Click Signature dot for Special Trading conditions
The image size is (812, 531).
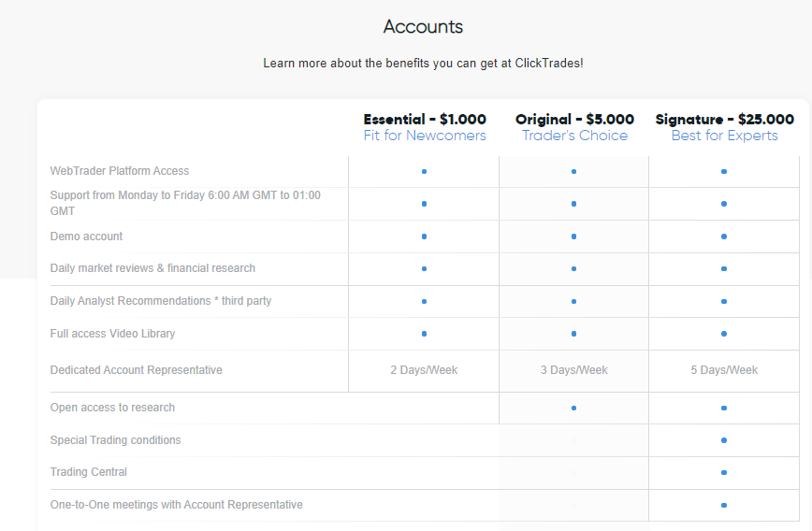[x=724, y=440]
